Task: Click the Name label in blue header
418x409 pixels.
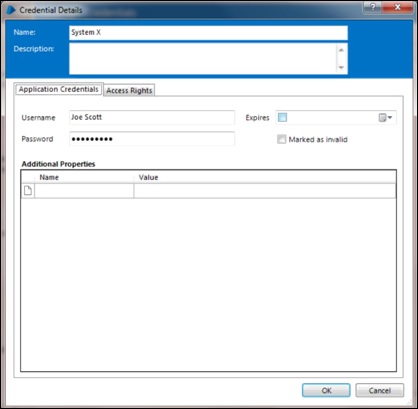Action: click(x=24, y=32)
